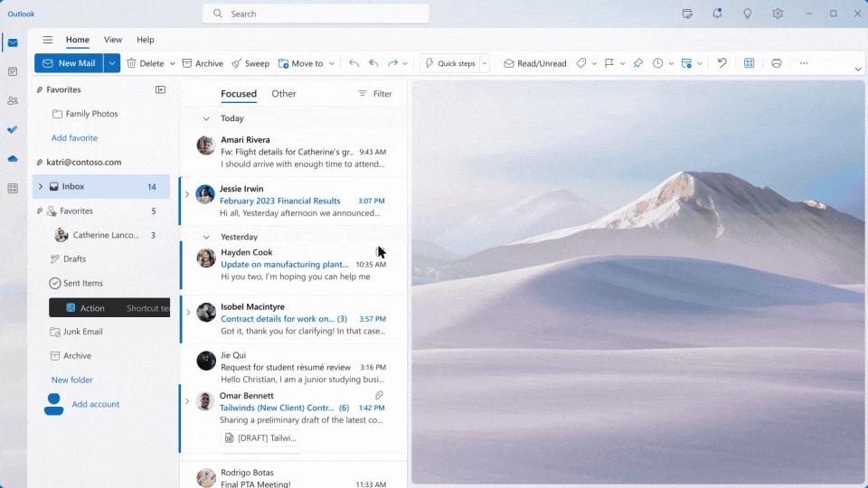Open the View ribbon tab
Image resolution: width=868 pixels, height=488 pixels.
coord(113,40)
